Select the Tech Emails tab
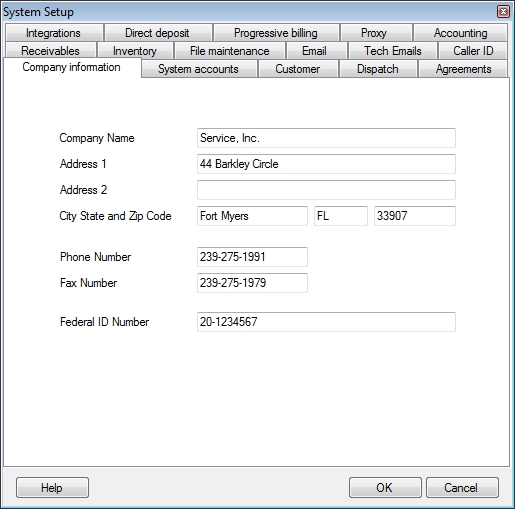 point(393,51)
